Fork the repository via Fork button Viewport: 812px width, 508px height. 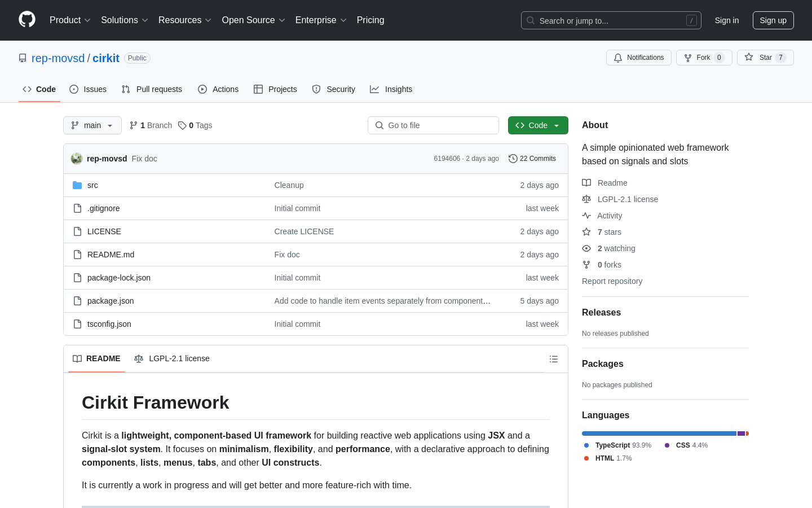(x=704, y=58)
